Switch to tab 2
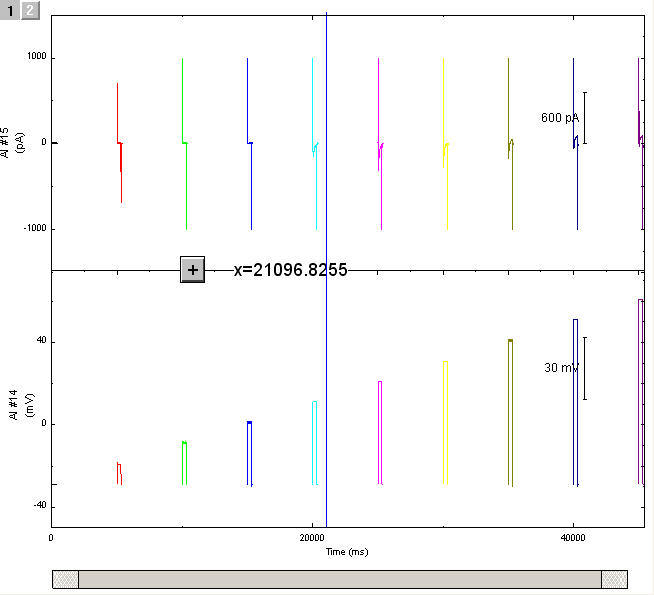The image size is (654, 595). (x=30, y=10)
